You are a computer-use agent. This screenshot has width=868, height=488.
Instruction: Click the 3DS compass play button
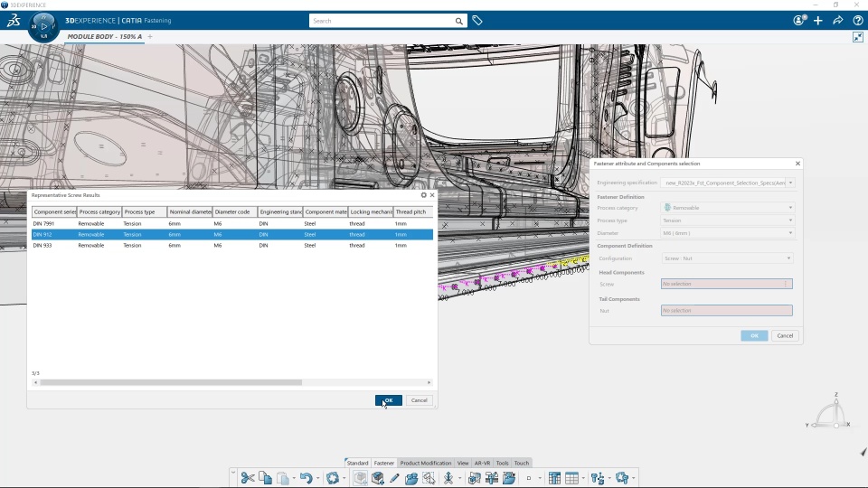coord(43,26)
